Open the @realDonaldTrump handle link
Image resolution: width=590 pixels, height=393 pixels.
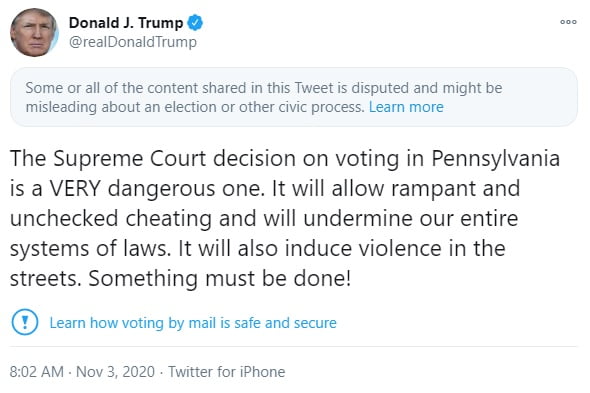tap(133, 42)
